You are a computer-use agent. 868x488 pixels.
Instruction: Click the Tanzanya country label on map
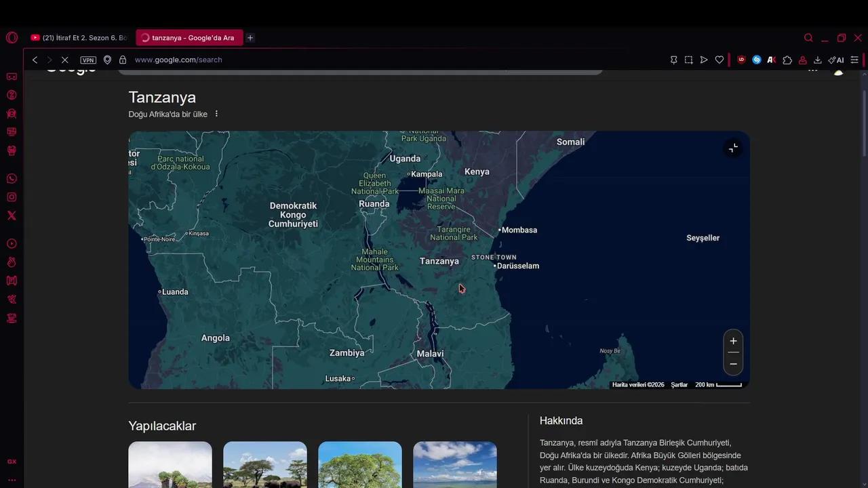(x=439, y=261)
